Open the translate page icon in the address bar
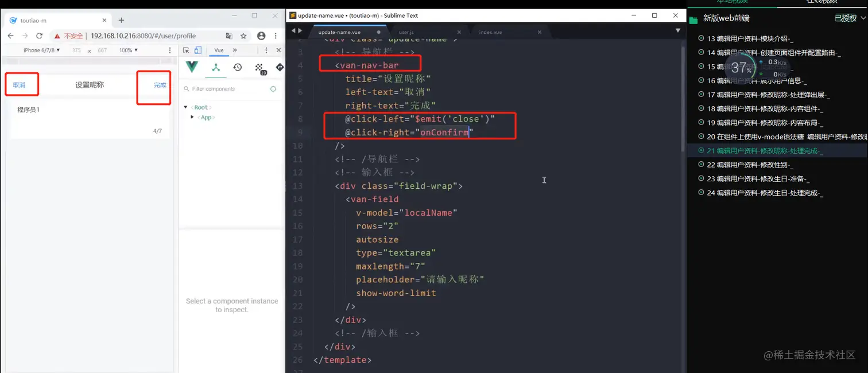This screenshot has width=868, height=373. [x=229, y=36]
